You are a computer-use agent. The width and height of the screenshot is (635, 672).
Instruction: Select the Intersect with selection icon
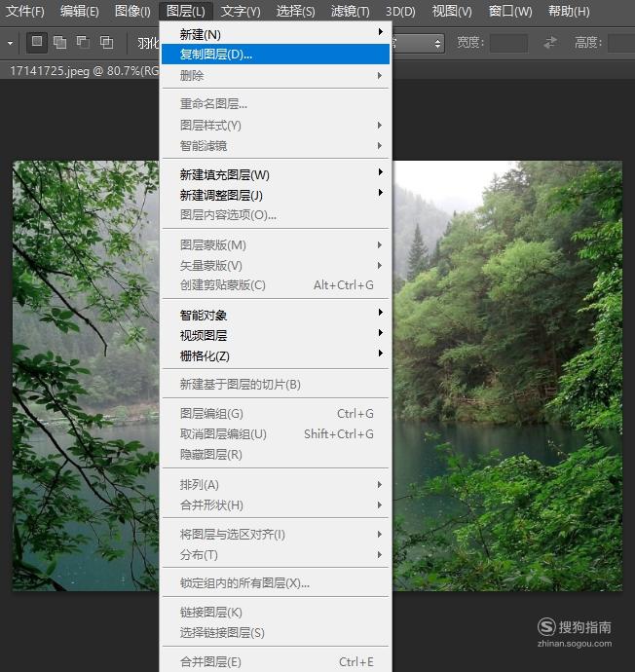pos(106,43)
